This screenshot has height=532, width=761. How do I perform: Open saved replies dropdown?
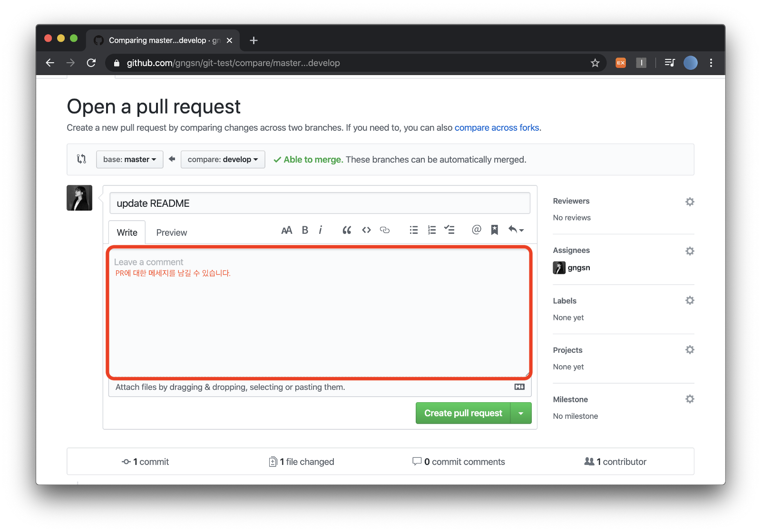516,230
